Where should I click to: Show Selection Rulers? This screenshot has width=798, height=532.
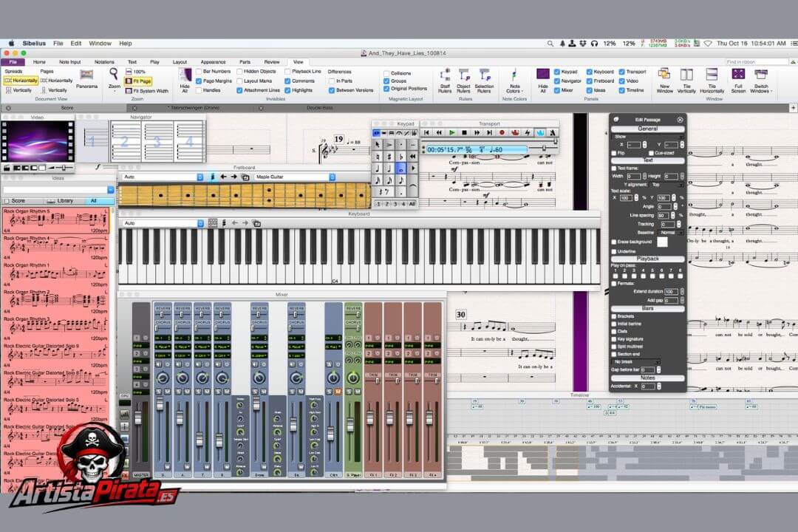pyautogui.click(x=484, y=81)
